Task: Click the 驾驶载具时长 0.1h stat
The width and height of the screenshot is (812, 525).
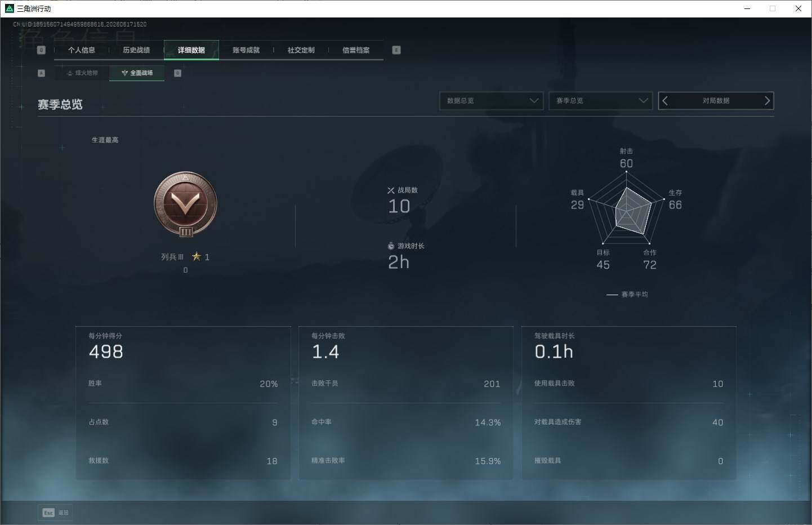Action: point(555,346)
